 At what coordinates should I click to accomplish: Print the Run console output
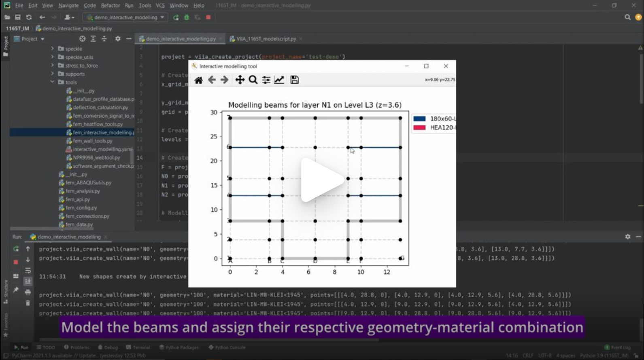pyautogui.click(x=28, y=292)
